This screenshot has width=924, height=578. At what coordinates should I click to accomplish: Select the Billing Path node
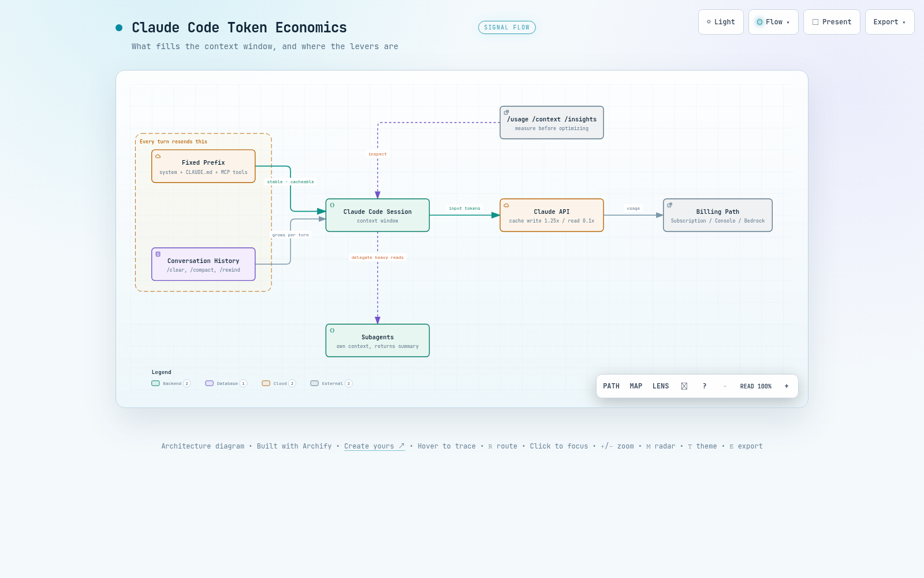tap(718, 215)
